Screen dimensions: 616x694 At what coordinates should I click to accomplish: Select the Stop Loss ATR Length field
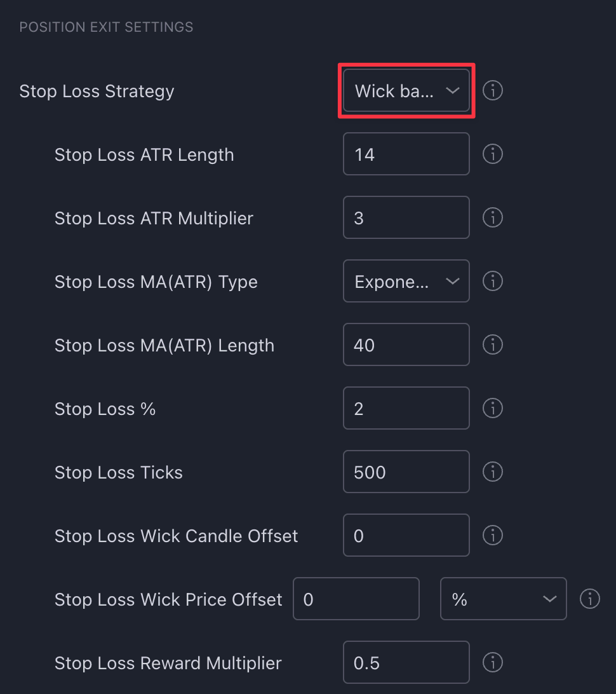406,154
